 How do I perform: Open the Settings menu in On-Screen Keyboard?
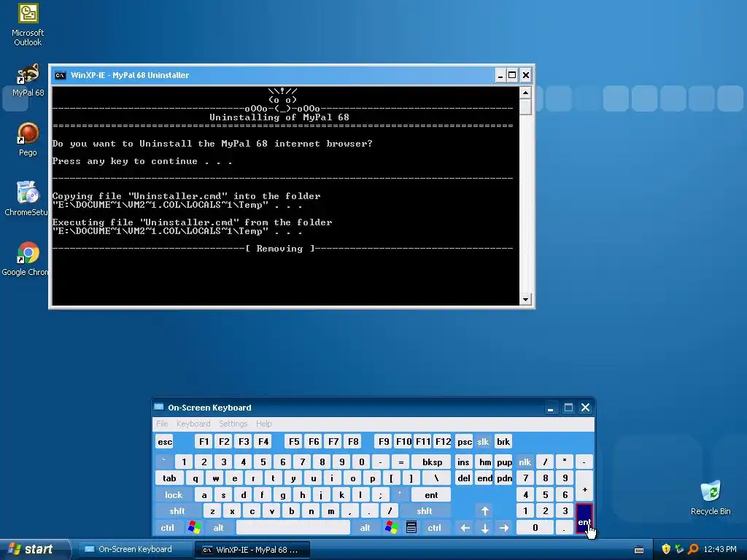[233, 424]
